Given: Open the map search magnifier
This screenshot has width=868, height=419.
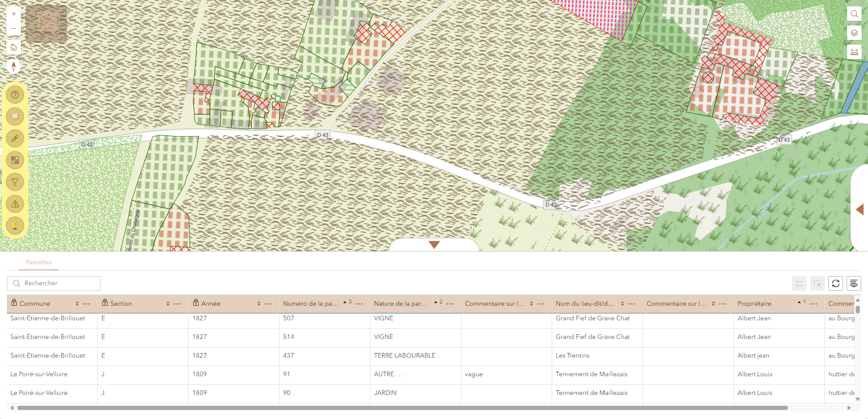Looking at the screenshot, I should click(854, 14).
